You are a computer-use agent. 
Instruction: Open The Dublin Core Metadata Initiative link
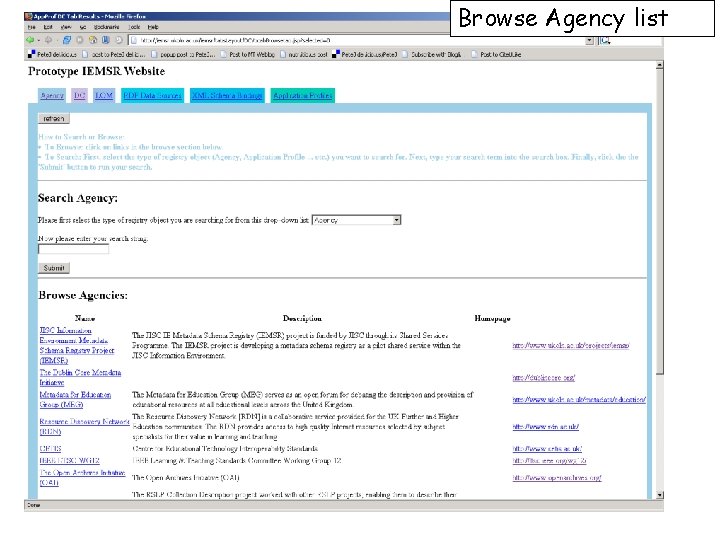tap(80, 377)
